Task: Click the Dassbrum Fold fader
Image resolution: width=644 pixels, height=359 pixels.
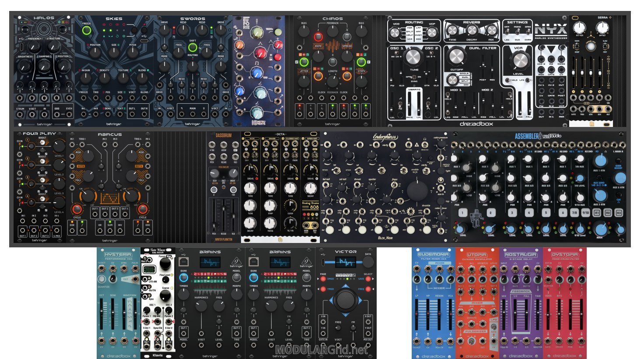Action: click(x=233, y=215)
